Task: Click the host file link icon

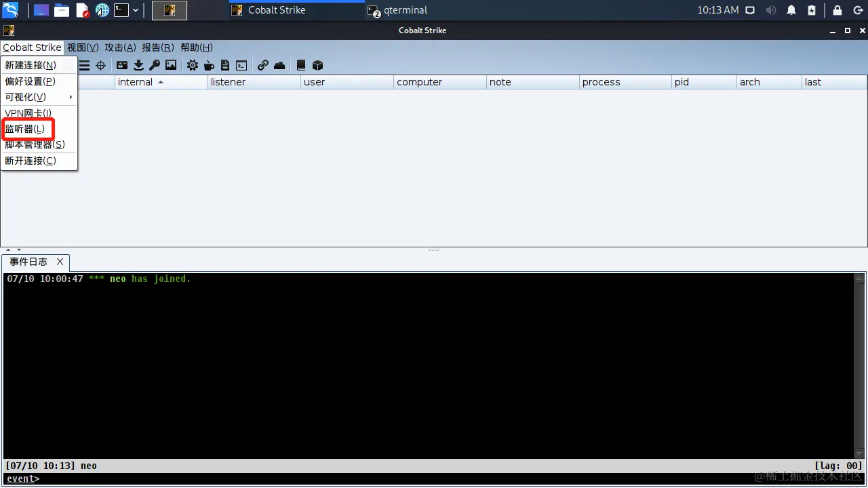Action: (x=263, y=65)
